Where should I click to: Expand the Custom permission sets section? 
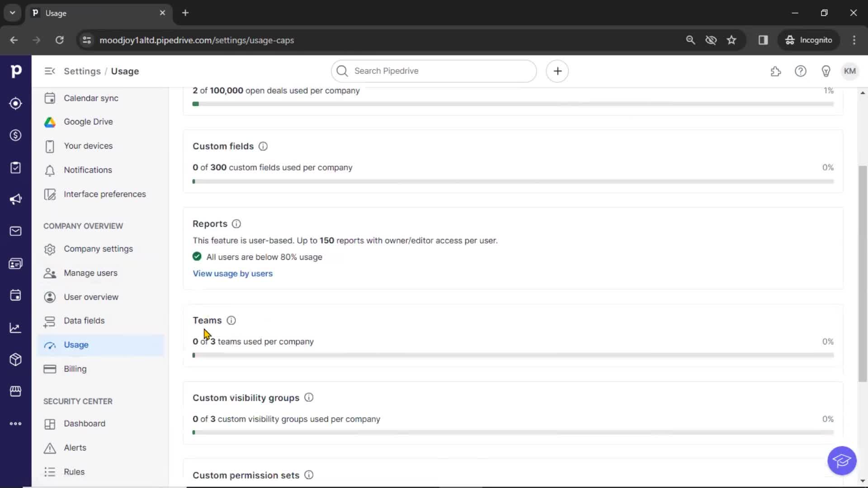click(246, 475)
